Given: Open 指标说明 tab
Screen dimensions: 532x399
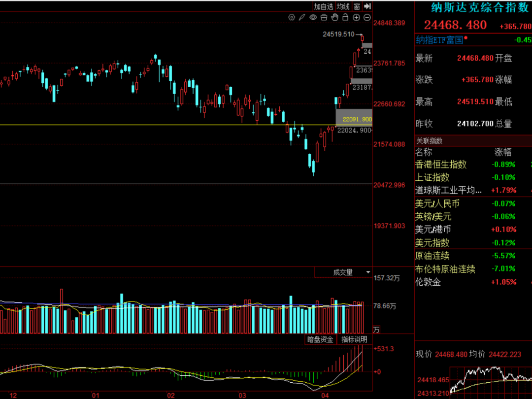Looking at the screenshot, I should 354,339.
